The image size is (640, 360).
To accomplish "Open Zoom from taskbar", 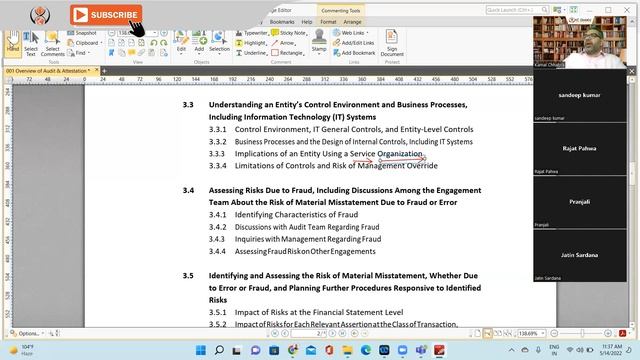I will (x=402, y=350).
